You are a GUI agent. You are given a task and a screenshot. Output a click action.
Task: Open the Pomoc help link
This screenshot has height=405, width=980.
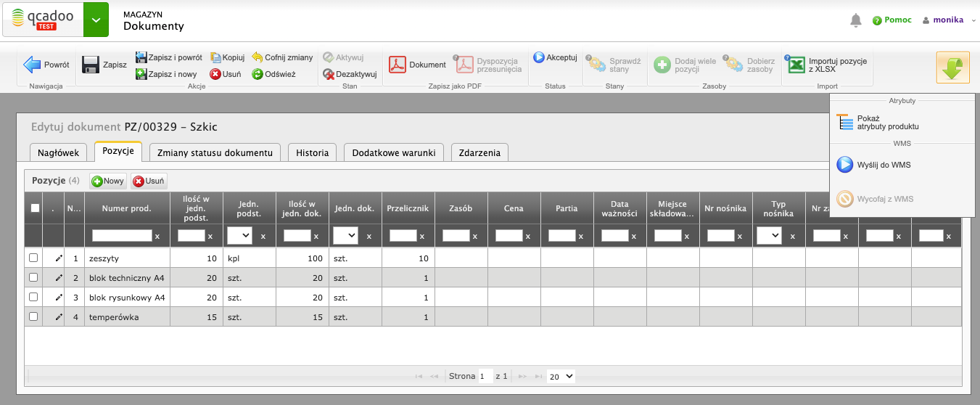click(x=892, y=20)
